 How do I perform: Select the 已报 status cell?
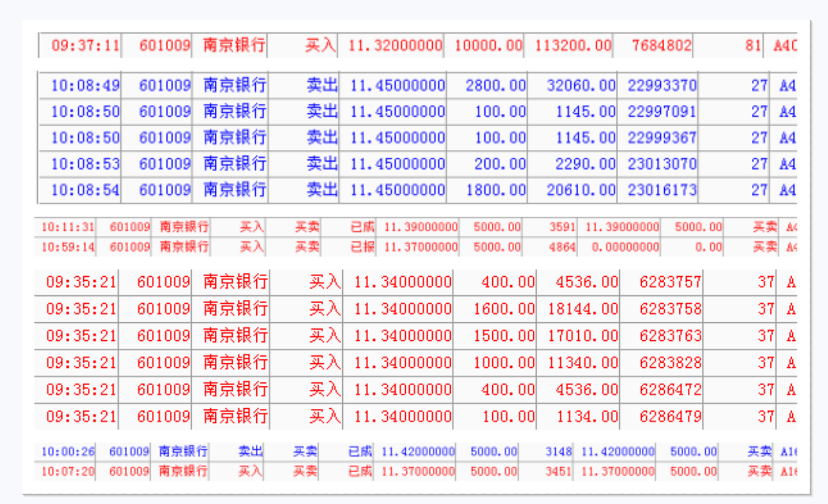click(362, 247)
